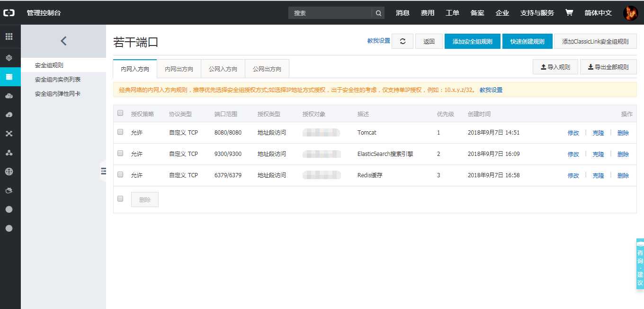
Task: Check the ElasticSearch rule checkbox
Action: (120, 153)
